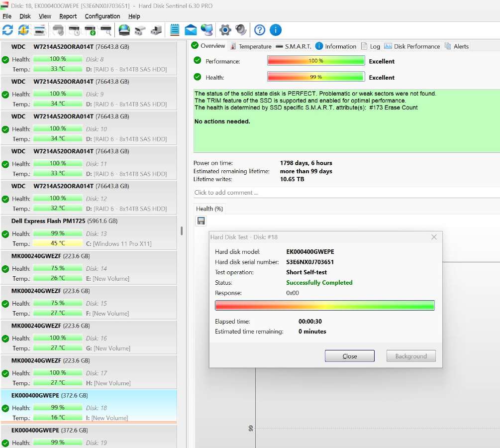The height and width of the screenshot is (448, 500).
Task: Switch to the S.M.A.R.T. tab
Action: (x=294, y=47)
